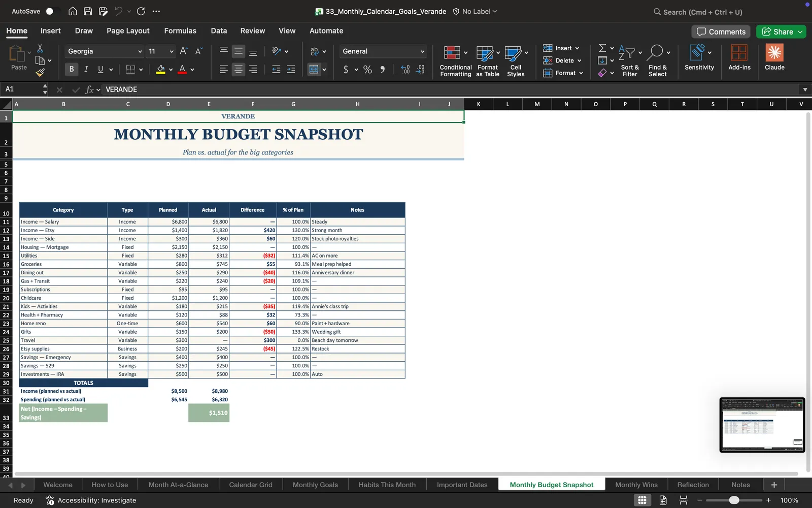Open the Comments pane button

click(x=721, y=31)
